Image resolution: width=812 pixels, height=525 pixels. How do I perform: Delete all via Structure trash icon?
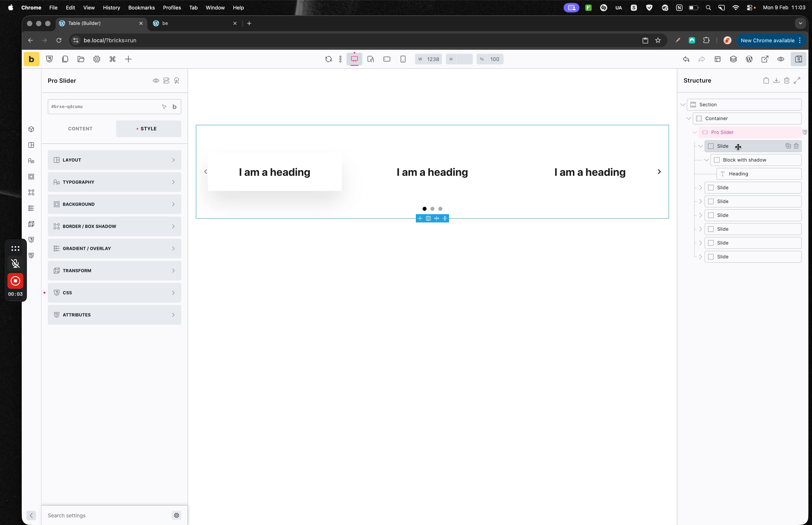[x=787, y=81]
